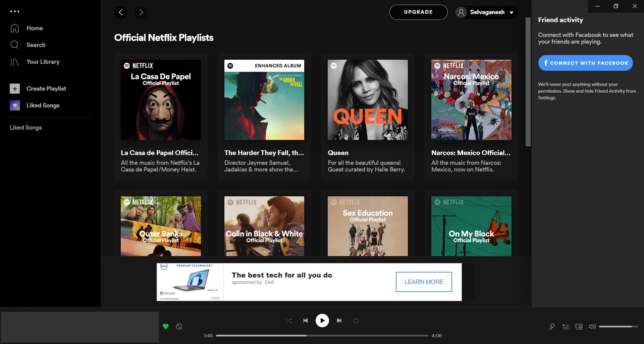
Task: Click the 1:45 elapsed time label
Action: [208, 336]
